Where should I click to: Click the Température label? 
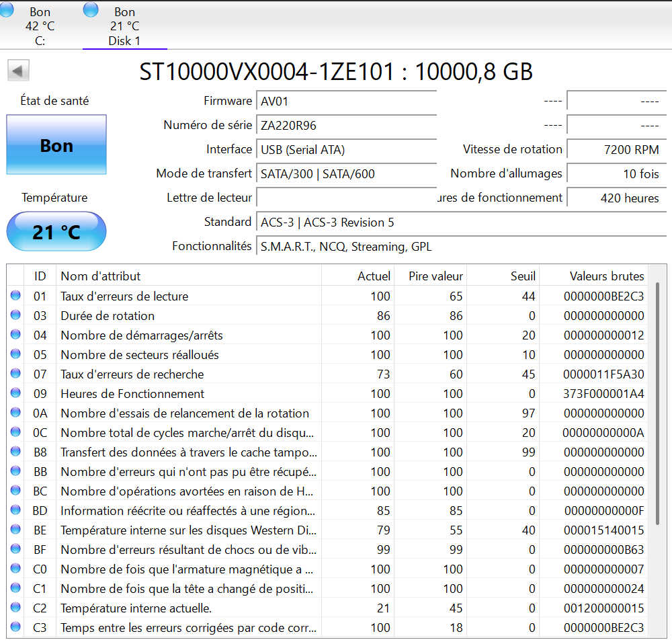(x=54, y=198)
